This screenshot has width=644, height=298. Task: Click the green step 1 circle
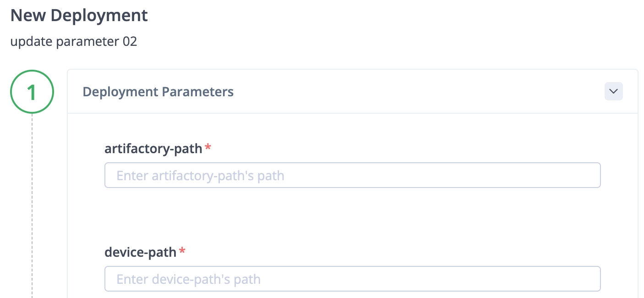tap(32, 92)
